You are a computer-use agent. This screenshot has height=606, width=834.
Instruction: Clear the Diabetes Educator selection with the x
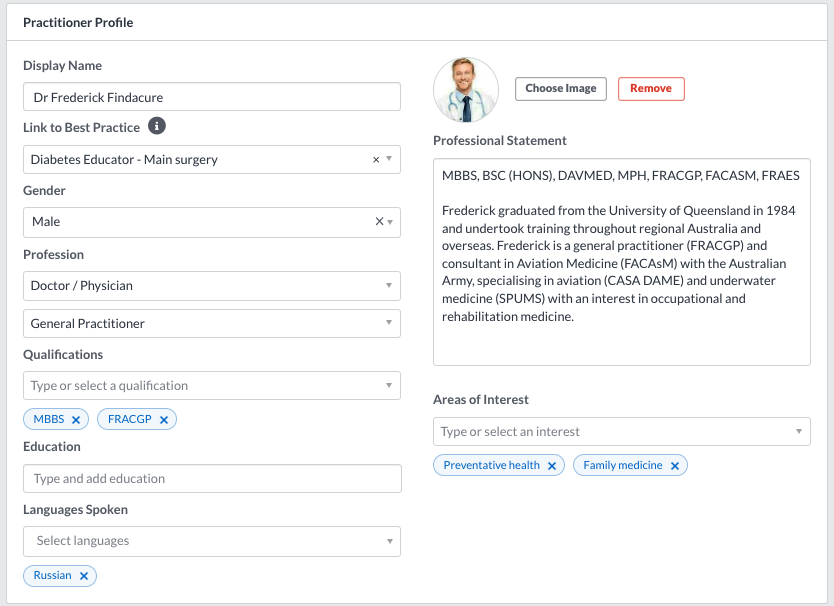tap(376, 160)
